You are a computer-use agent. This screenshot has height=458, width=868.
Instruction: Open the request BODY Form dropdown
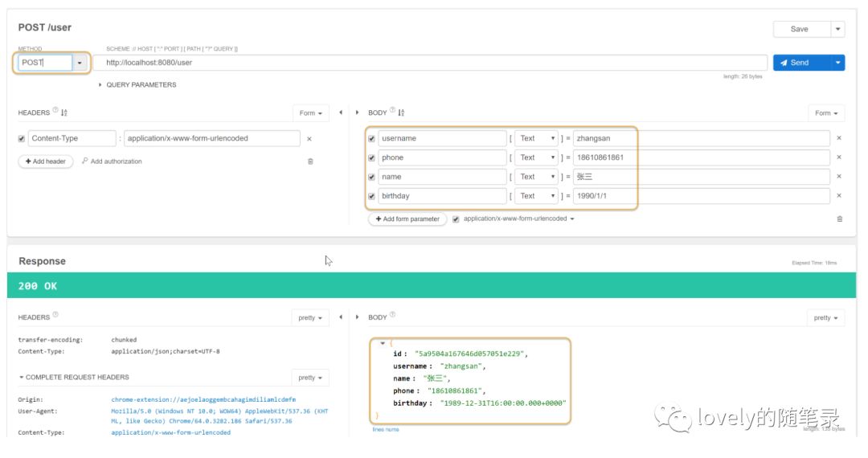tap(826, 112)
